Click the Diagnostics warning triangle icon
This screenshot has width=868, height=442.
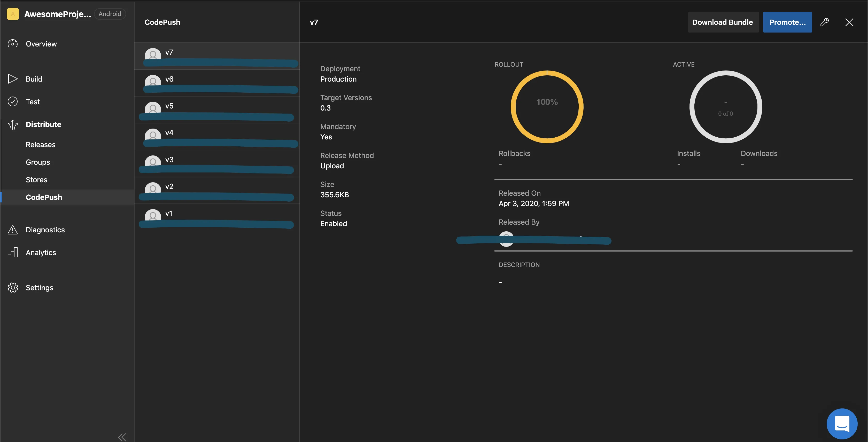[13, 230]
